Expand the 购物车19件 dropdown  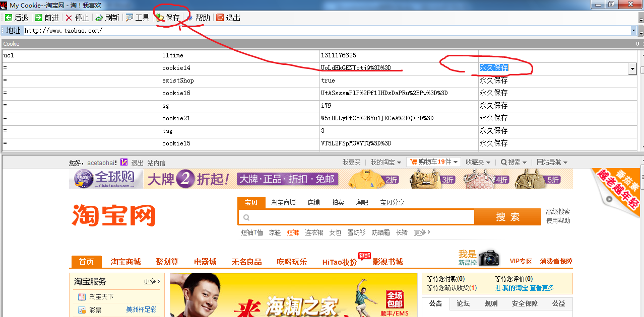pyautogui.click(x=433, y=162)
